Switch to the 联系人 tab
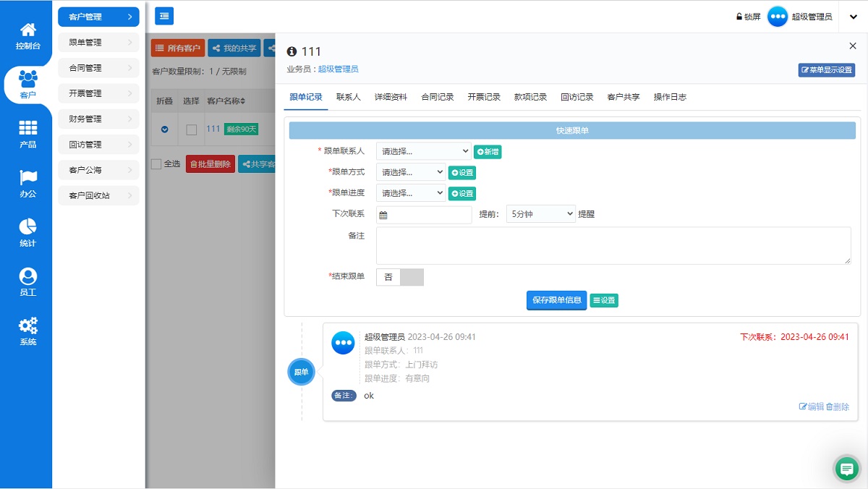 pos(348,97)
